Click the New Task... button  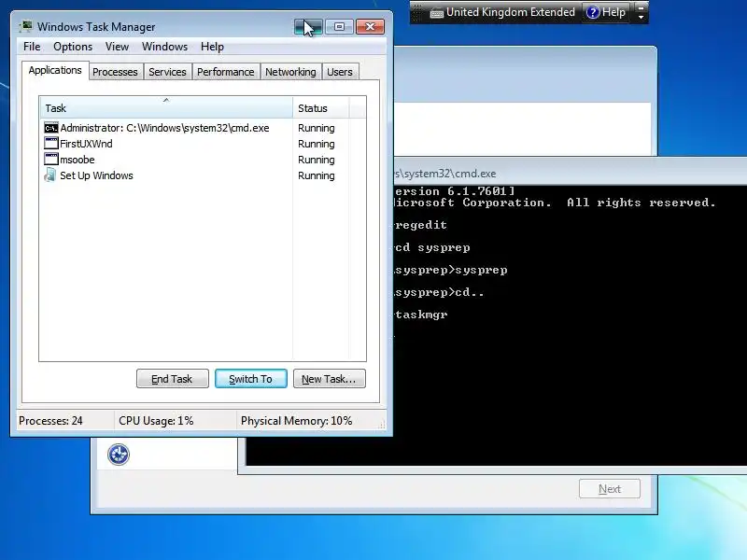point(330,379)
